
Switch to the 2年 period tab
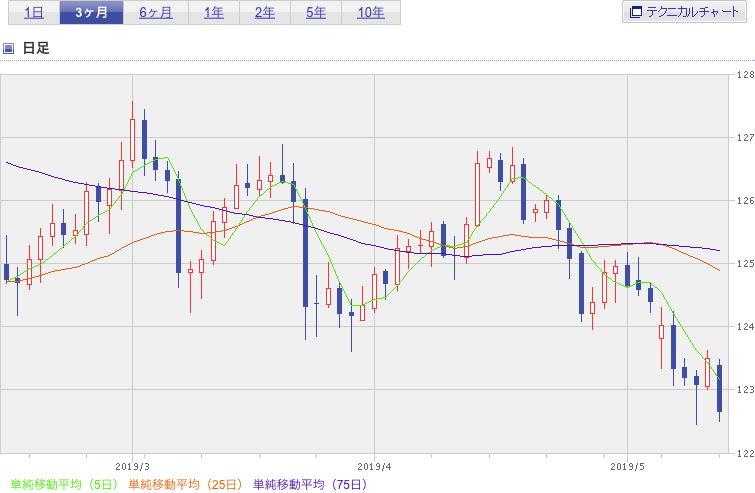click(x=265, y=13)
